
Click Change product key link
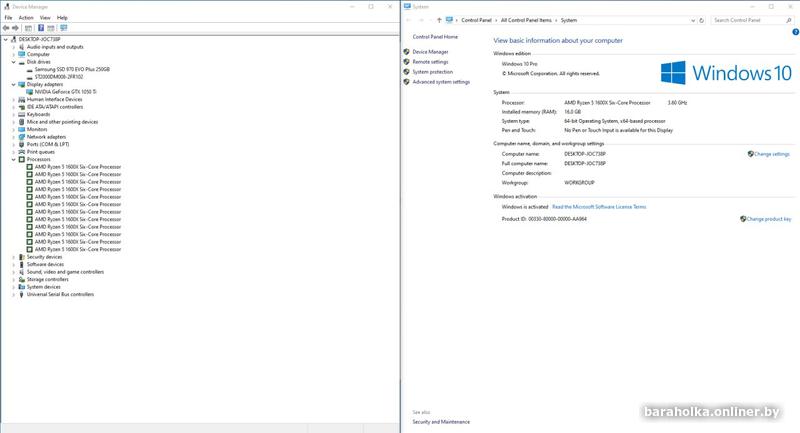pos(769,219)
